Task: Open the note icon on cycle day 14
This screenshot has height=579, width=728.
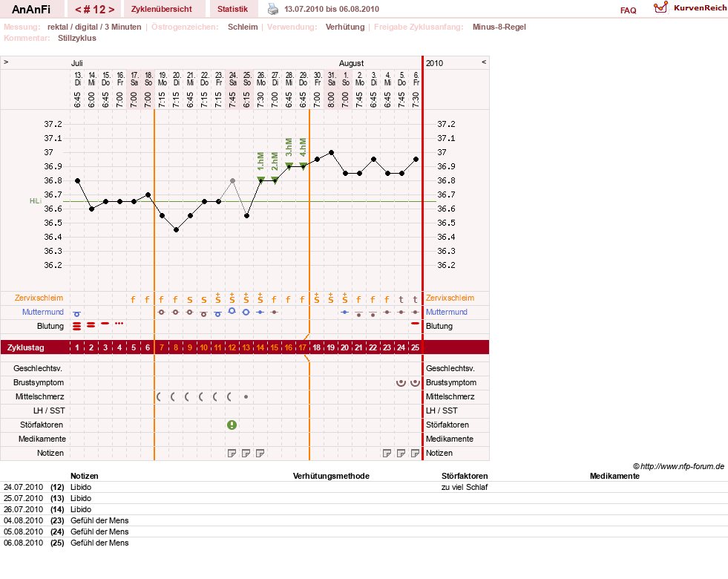Action: (260, 453)
